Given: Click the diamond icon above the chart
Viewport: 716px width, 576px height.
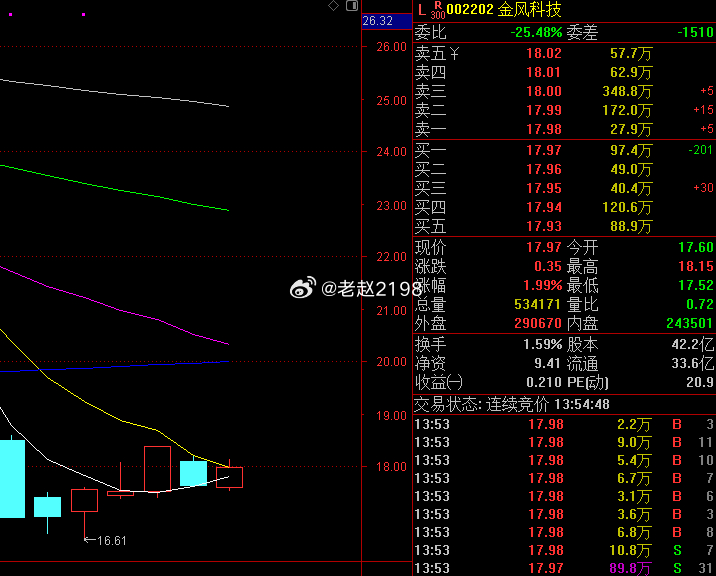Looking at the screenshot, I should click(333, 5).
